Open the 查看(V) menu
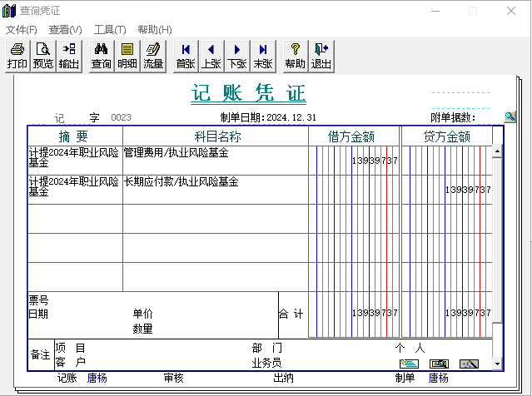Image resolution: width=532 pixels, height=396 pixels. point(66,30)
